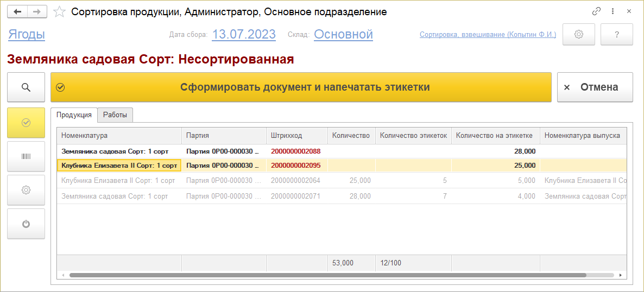Screen dimensions: 644x292
Task: Change harvest date 13.07.2023
Action: [x=244, y=35]
